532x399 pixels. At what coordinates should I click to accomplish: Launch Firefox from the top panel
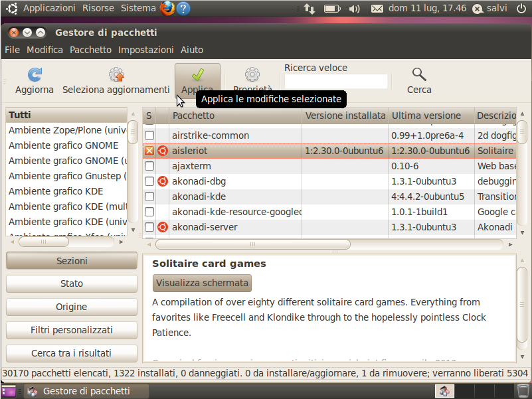[167, 8]
